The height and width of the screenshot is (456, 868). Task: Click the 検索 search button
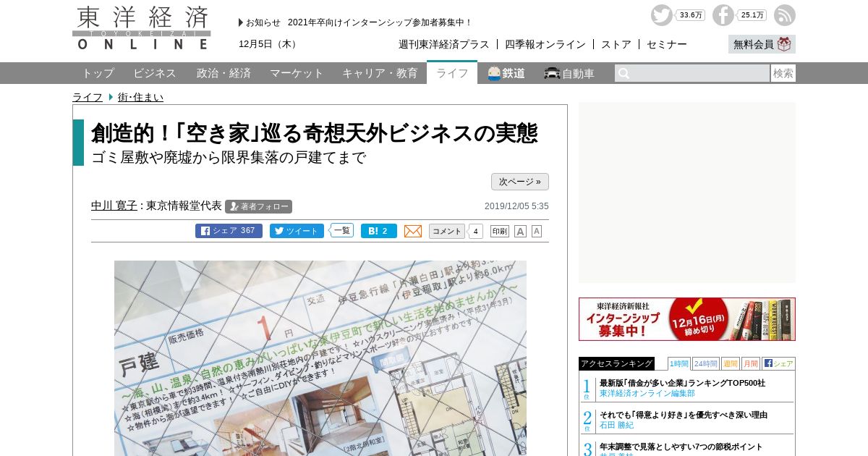[x=783, y=73]
